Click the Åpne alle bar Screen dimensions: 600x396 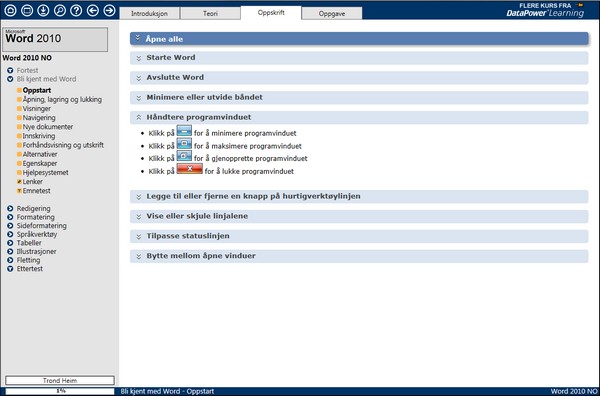pyautogui.click(x=359, y=39)
